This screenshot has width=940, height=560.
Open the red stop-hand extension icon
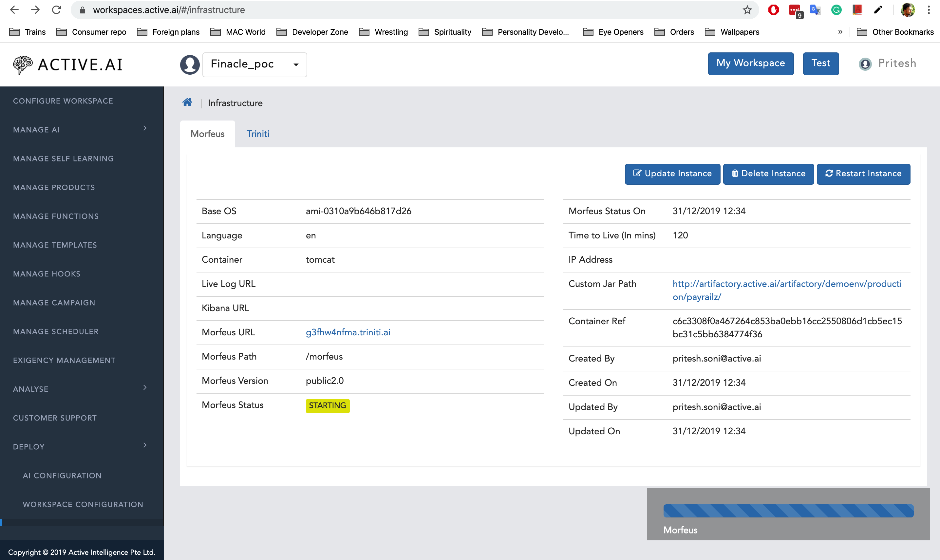click(x=773, y=10)
